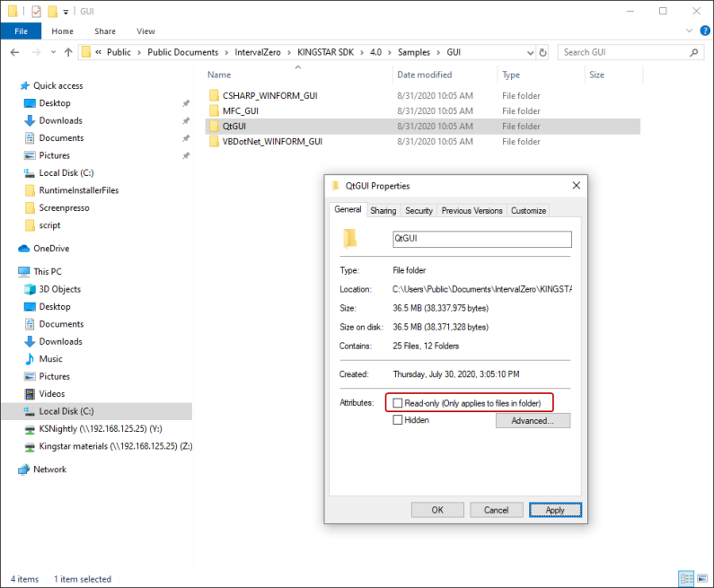Check the Hidden attribute checkbox
This screenshot has width=714, height=588.
[398, 420]
